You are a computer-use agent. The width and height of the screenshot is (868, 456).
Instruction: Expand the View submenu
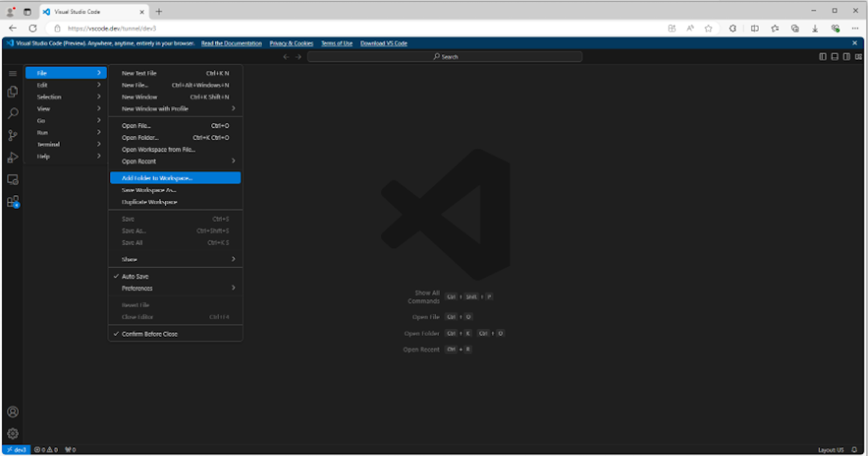[66, 108]
